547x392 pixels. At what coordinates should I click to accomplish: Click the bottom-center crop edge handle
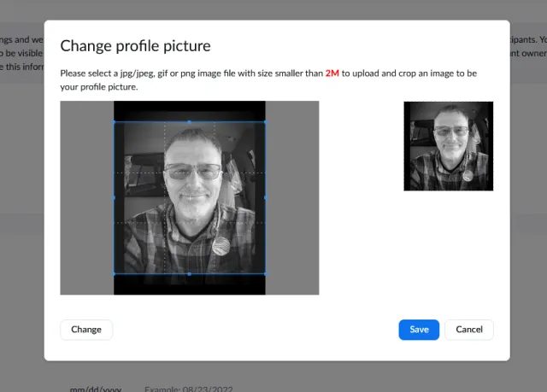[190, 274]
